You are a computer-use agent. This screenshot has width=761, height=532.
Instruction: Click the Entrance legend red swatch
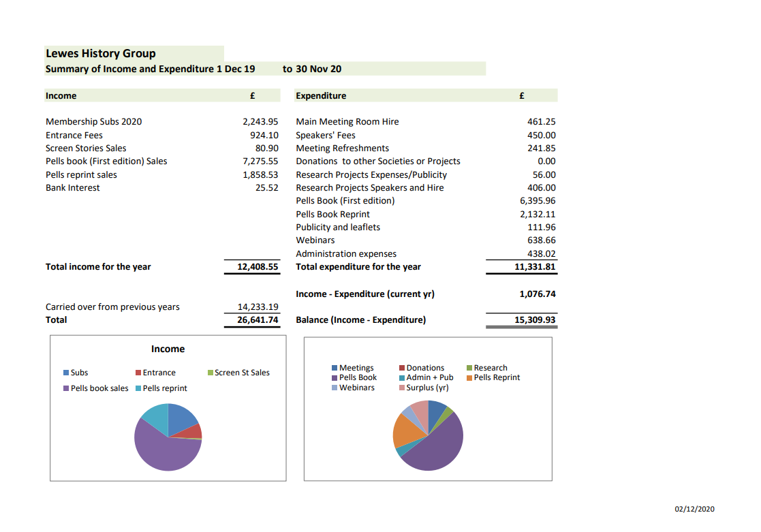pyautogui.click(x=138, y=373)
